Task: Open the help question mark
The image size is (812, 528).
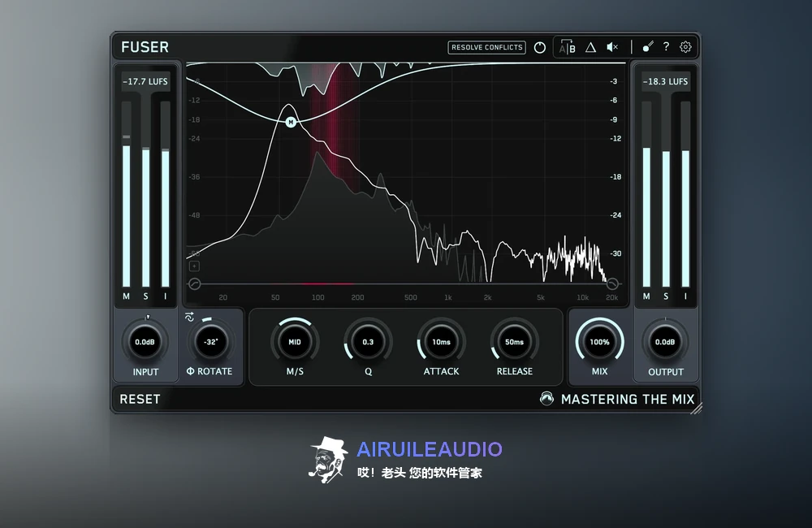Action: 666,46
